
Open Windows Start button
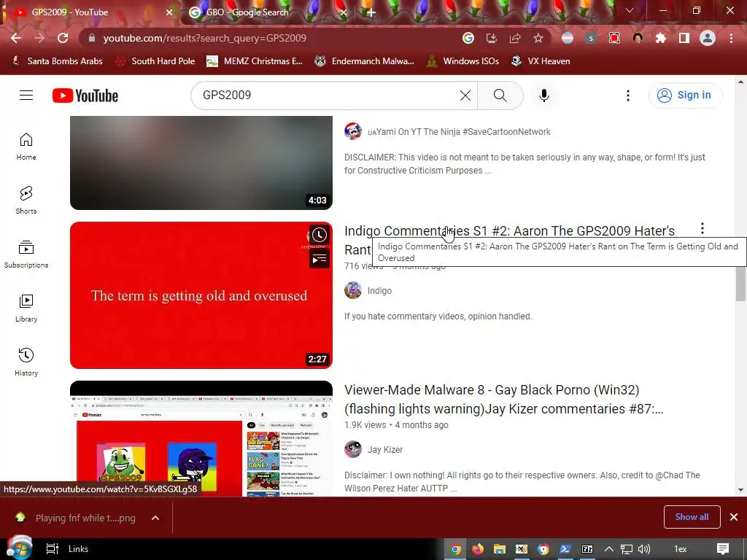click(18, 548)
